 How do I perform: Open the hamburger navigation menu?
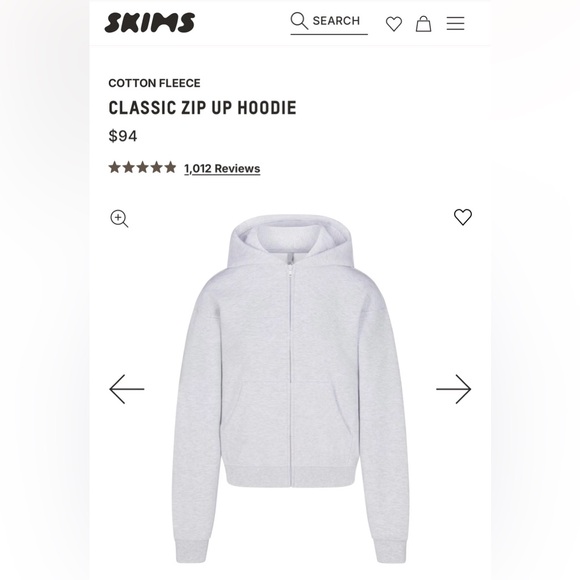pos(455,24)
